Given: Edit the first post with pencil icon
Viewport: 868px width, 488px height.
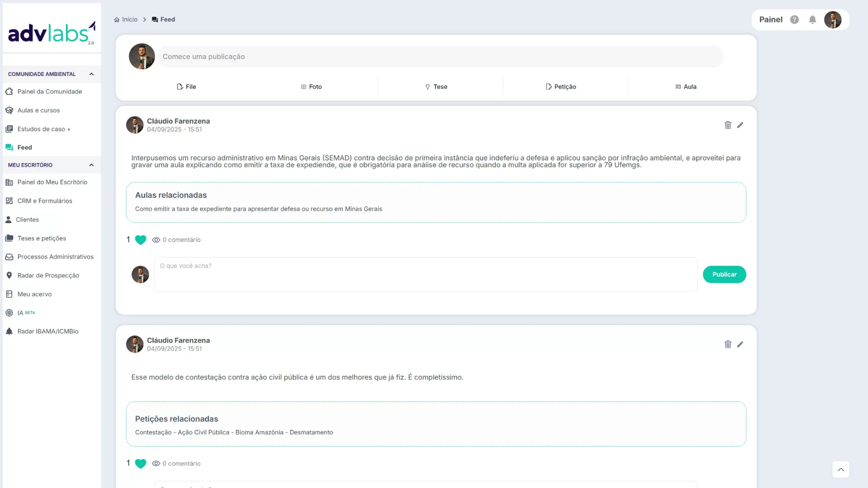Looking at the screenshot, I should (x=740, y=125).
